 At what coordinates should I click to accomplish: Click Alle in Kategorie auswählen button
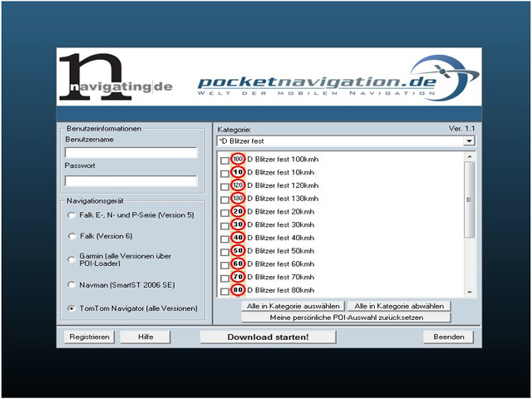tap(293, 306)
